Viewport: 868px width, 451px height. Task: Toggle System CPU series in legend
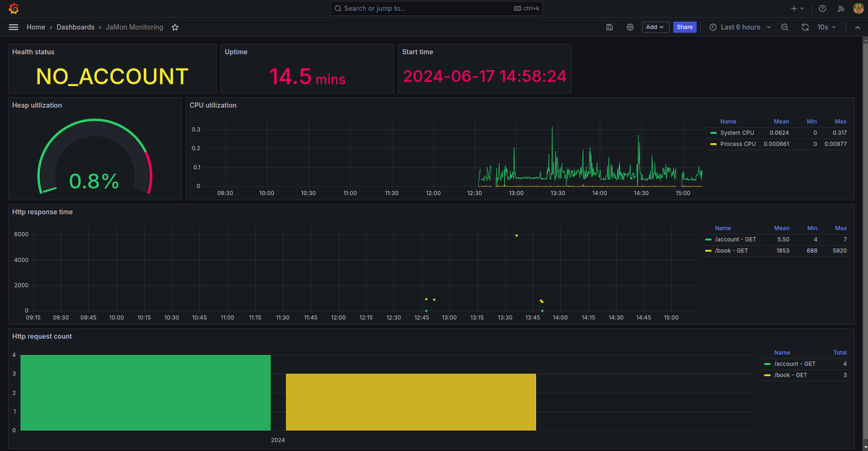737,133
